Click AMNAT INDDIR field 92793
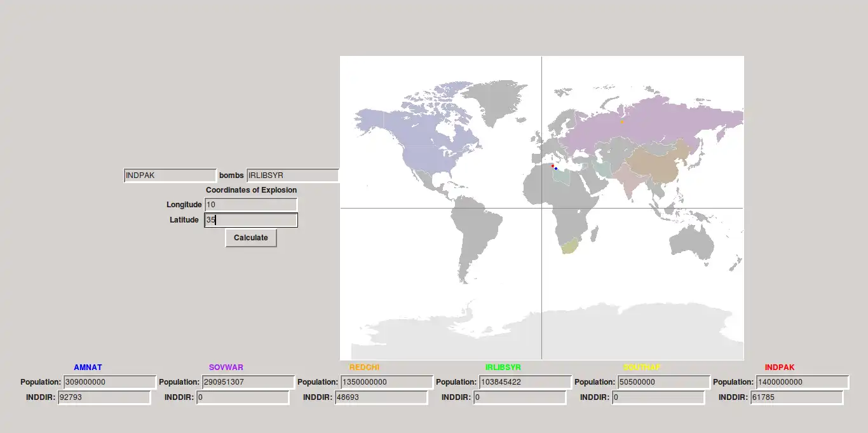Viewport: 868px width, 433px height. point(104,397)
